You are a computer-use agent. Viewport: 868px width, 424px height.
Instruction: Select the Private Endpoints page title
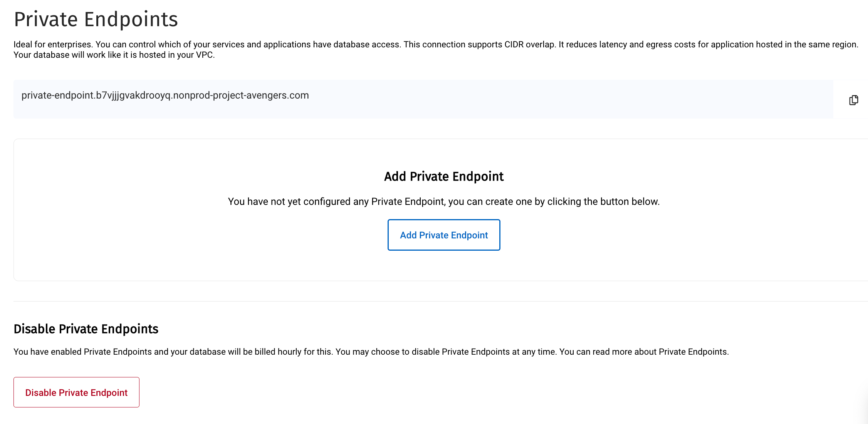coord(96,19)
